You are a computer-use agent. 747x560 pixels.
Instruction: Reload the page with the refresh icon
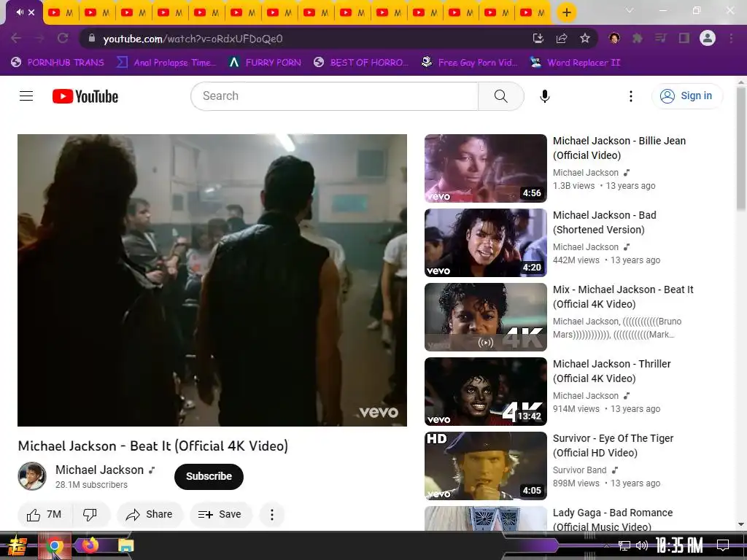(63, 38)
